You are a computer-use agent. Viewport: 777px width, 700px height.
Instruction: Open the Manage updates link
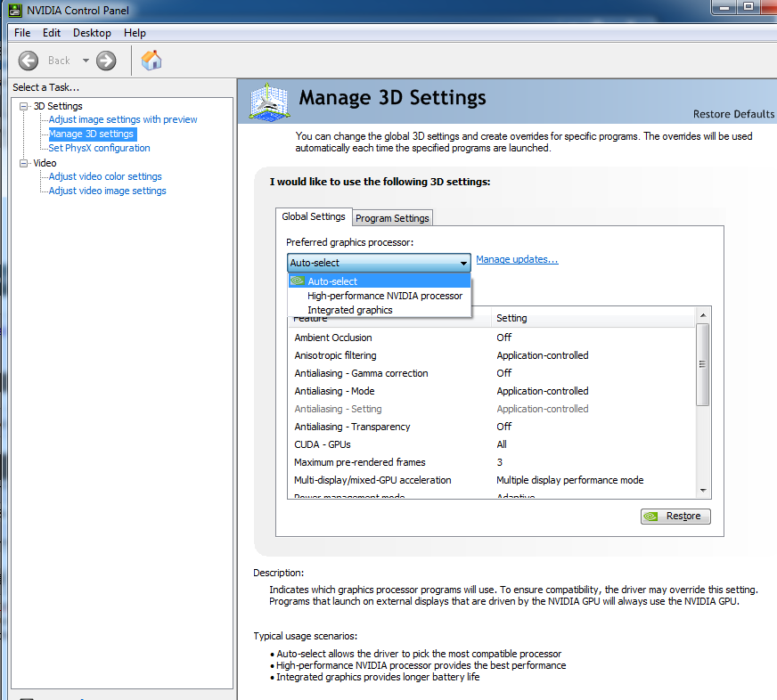(517, 259)
